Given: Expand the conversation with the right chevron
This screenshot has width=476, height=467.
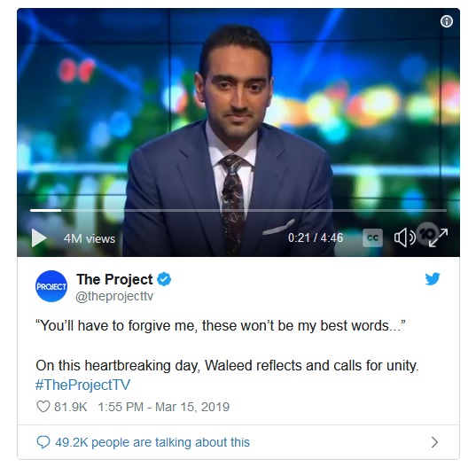Looking at the screenshot, I should (x=434, y=442).
